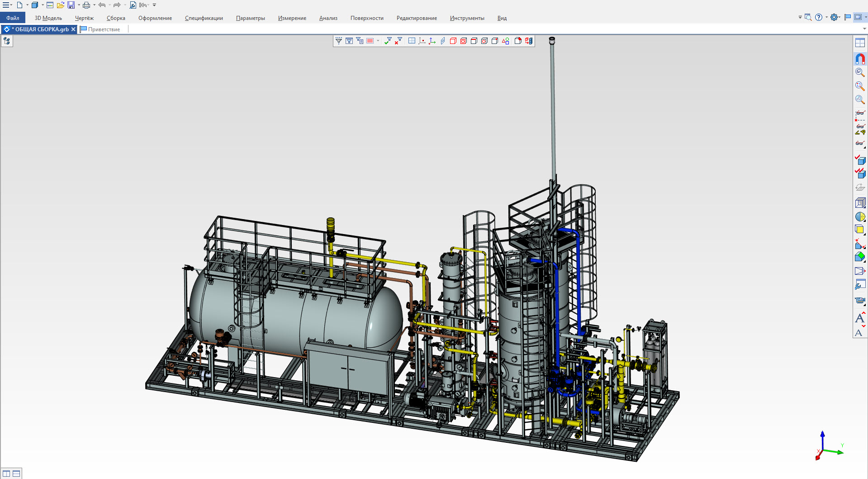The height and width of the screenshot is (479, 868).
Task: Open document parameters wrench-page icon
Action: 133,5
